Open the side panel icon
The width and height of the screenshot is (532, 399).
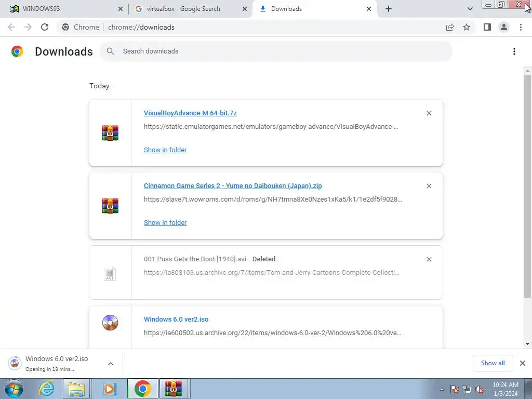coord(487,27)
